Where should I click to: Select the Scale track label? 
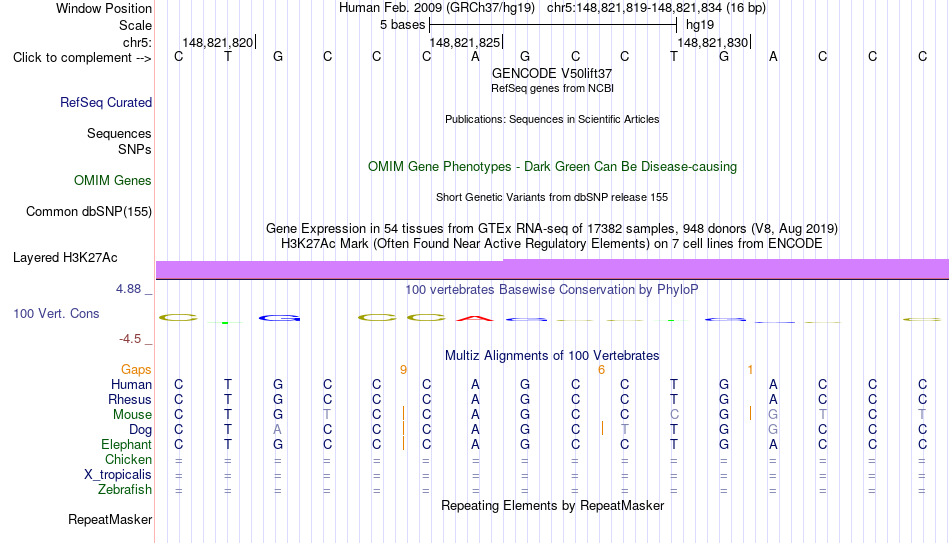pos(135,25)
